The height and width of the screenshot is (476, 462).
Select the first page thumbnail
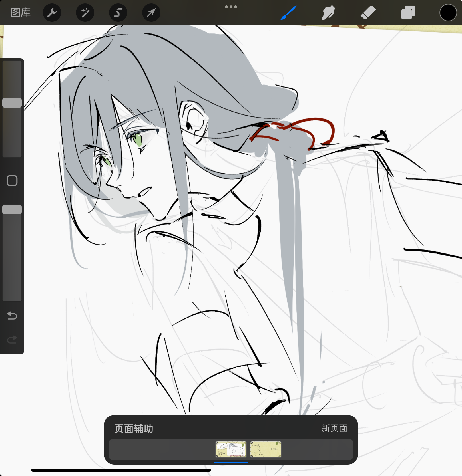tap(231, 449)
